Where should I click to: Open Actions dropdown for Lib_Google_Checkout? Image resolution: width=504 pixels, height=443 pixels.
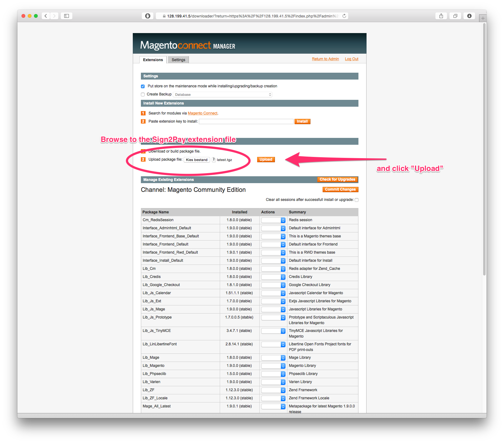[273, 285]
